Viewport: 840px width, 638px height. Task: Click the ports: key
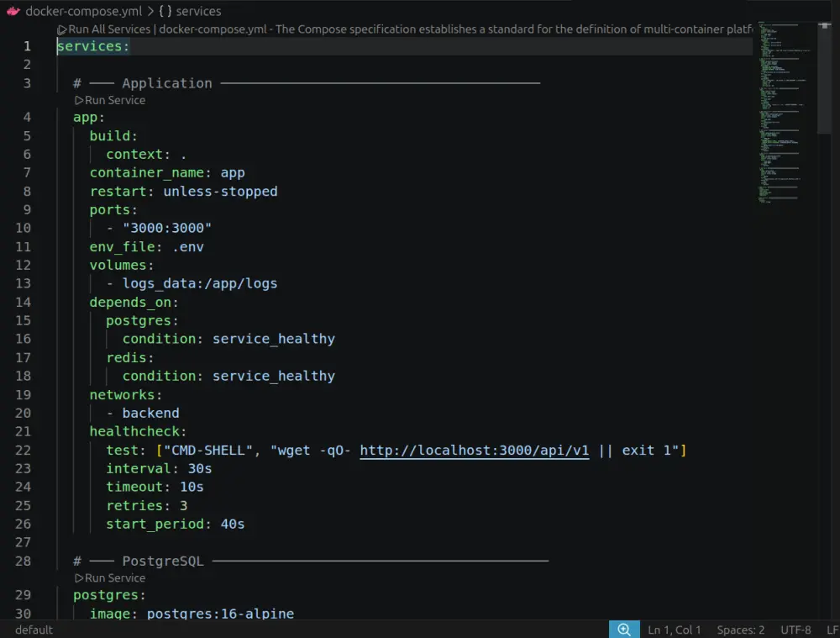pyautogui.click(x=113, y=209)
